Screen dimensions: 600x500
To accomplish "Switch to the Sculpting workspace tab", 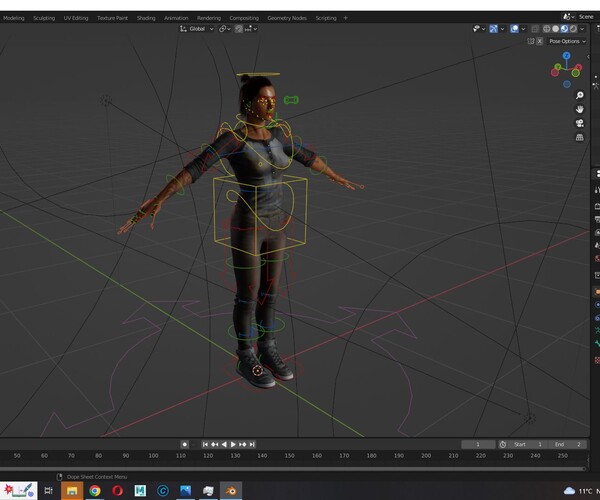I will click(x=44, y=18).
